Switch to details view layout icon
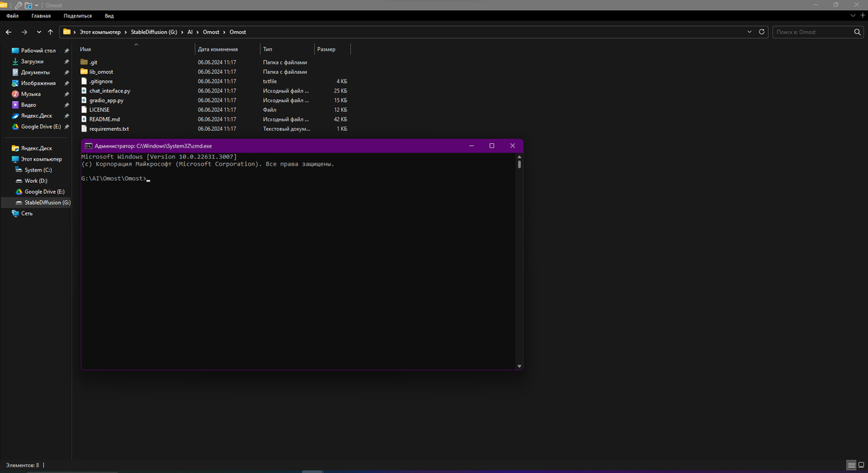 [x=851, y=465]
